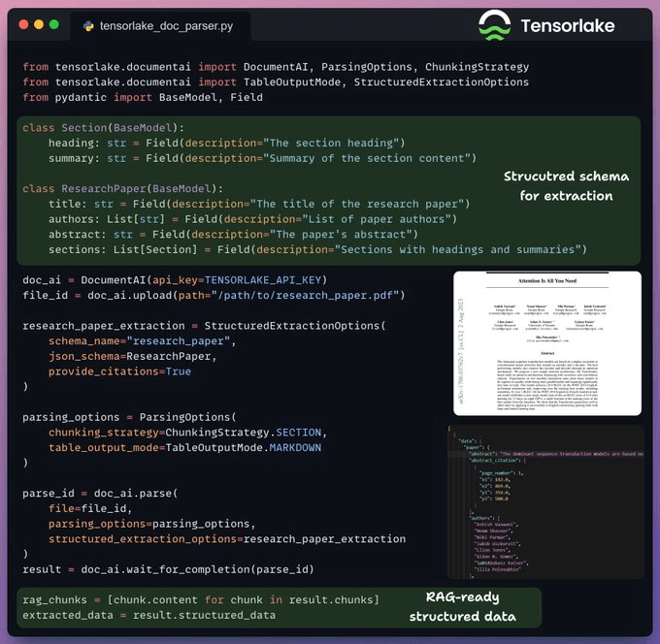Select the tensorlake_doc_parser.py tab
Screen dimensions: 660x644
point(160,25)
